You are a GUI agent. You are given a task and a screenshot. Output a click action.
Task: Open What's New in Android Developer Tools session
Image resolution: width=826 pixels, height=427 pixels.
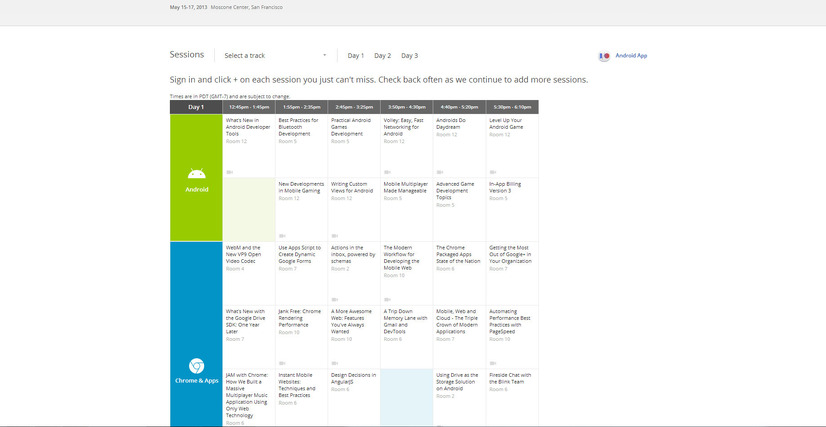tap(248, 127)
